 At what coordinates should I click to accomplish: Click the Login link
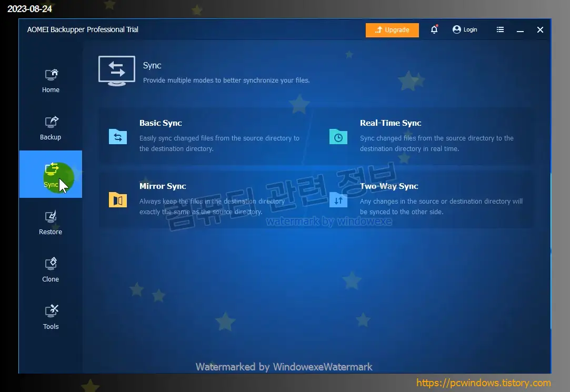pos(465,29)
